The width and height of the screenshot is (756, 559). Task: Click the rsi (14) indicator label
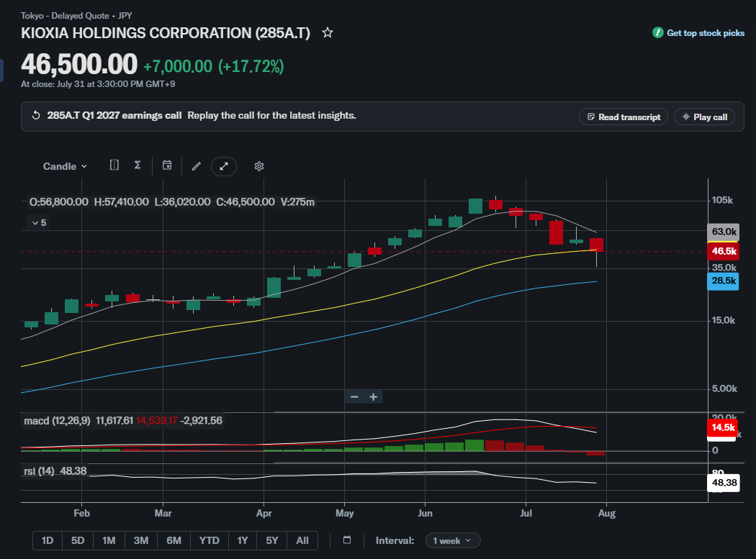click(x=39, y=471)
